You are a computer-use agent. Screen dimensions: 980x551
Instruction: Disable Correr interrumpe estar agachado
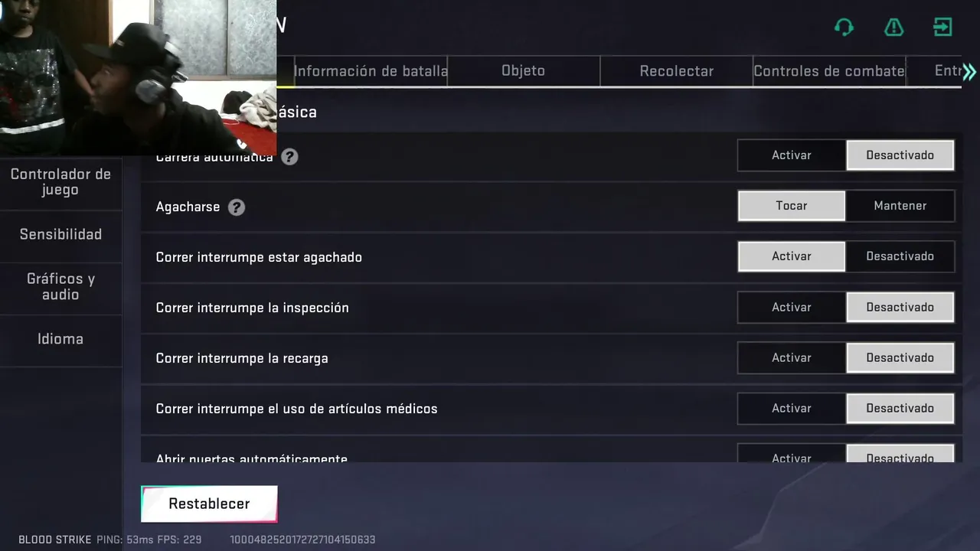click(x=900, y=256)
